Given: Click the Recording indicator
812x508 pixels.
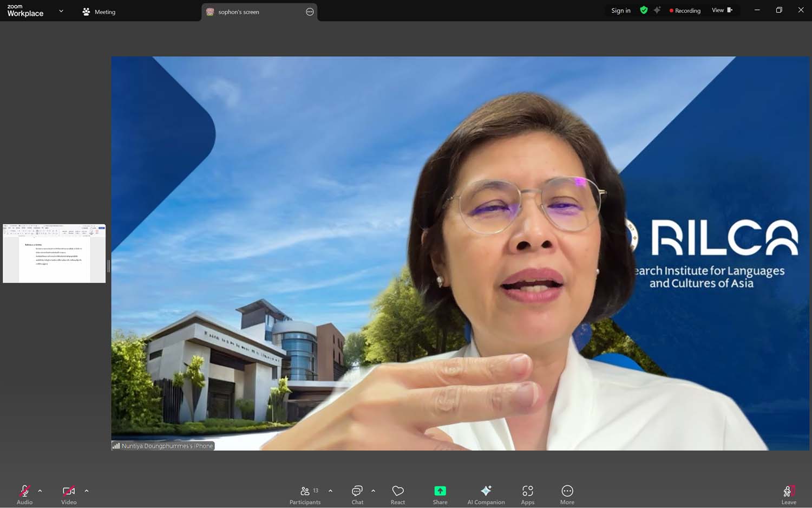Looking at the screenshot, I should pyautogui.click(x=685, y=11).
